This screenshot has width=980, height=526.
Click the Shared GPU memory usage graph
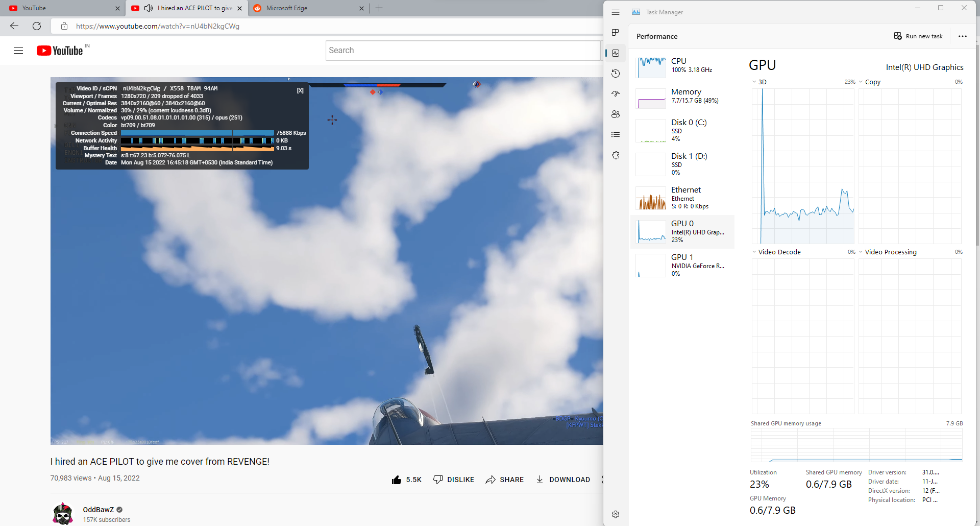856,445
